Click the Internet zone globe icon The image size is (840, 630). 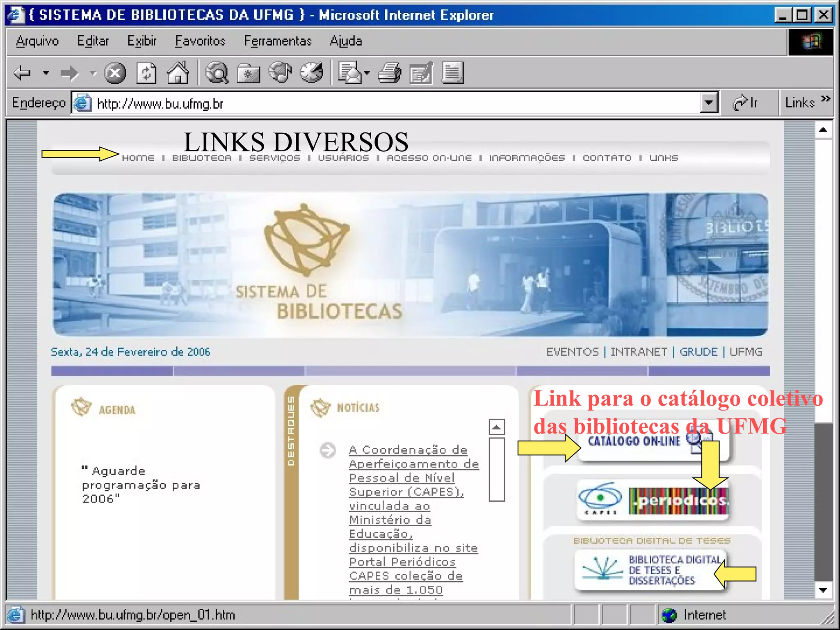(669, 615)
